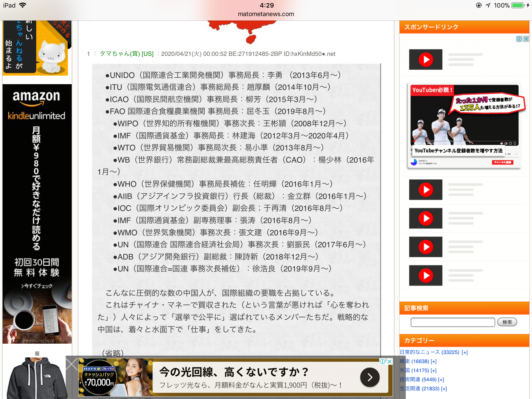Screen dimensions: 532x399
Task: Tap the matometanews.com address bar
Action: pyautogui.click(x=266, y=14)
